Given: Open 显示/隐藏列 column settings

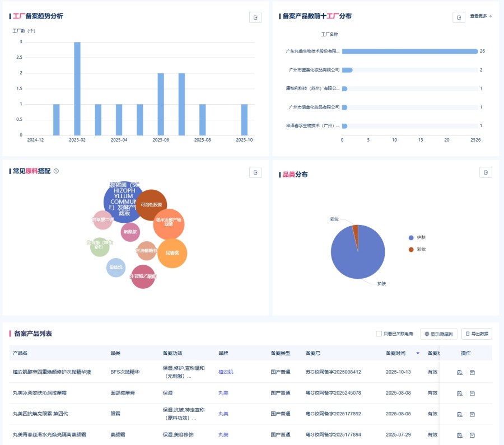Looking at the screenshot, I should pyautogui.click(x=438, y=334).
